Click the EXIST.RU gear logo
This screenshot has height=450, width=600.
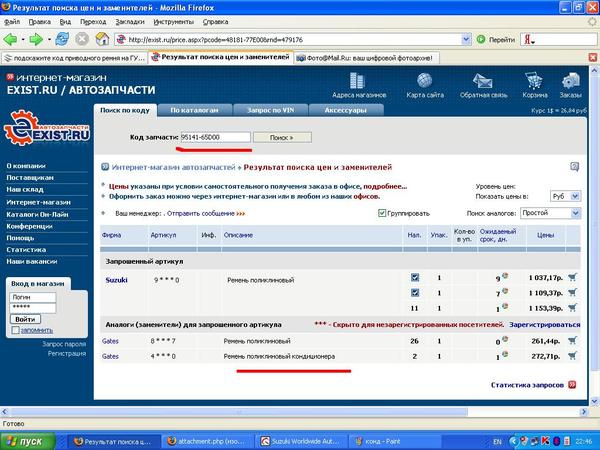coord(47,128)
